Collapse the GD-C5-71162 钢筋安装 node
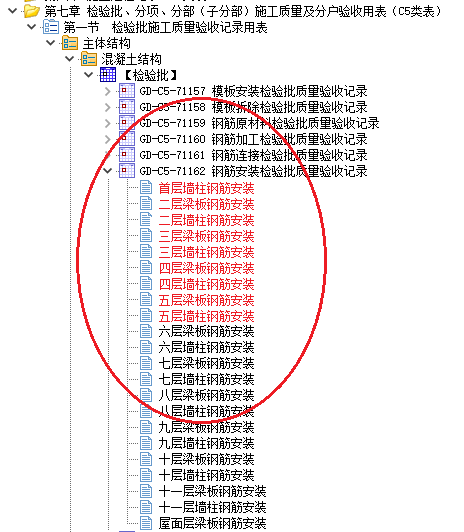The width and height of the screenshot is (464, 532). (x=108, y=171)
